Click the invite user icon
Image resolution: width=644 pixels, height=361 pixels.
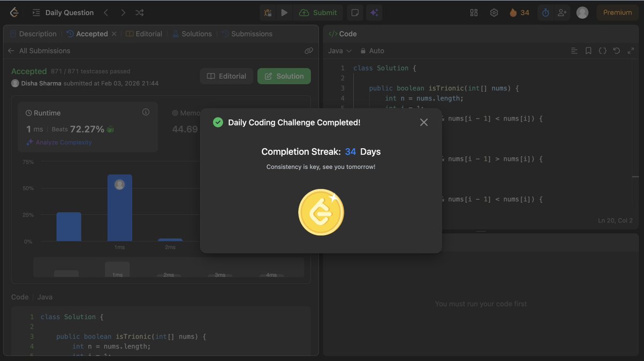[x=562, y=12]
